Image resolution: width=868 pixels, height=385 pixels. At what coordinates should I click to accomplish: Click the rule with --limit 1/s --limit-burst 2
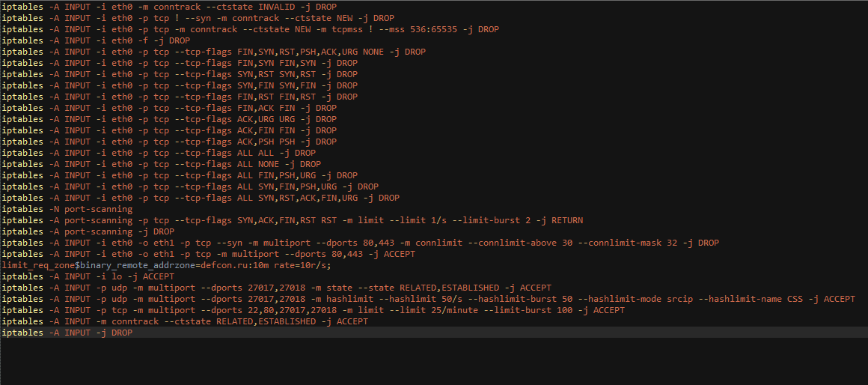[x=293, y=220]
